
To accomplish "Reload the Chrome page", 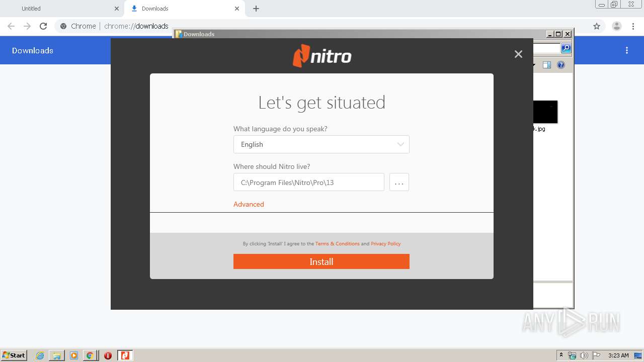I will [43, 26].
